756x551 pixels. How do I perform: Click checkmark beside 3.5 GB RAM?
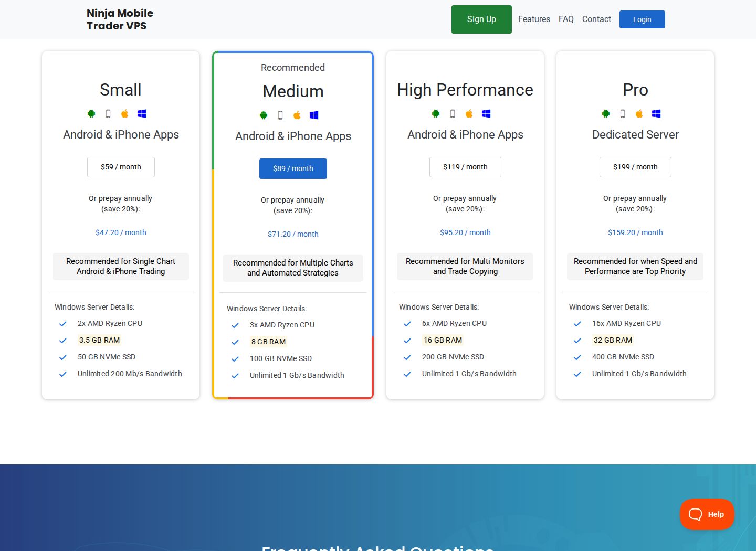point(63,341)
